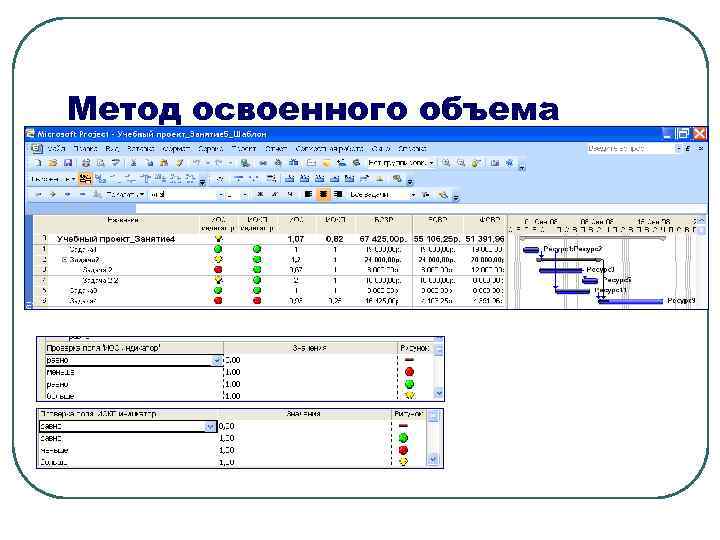
Task: Click the Outdent left arrow icon
Action: 39,195
